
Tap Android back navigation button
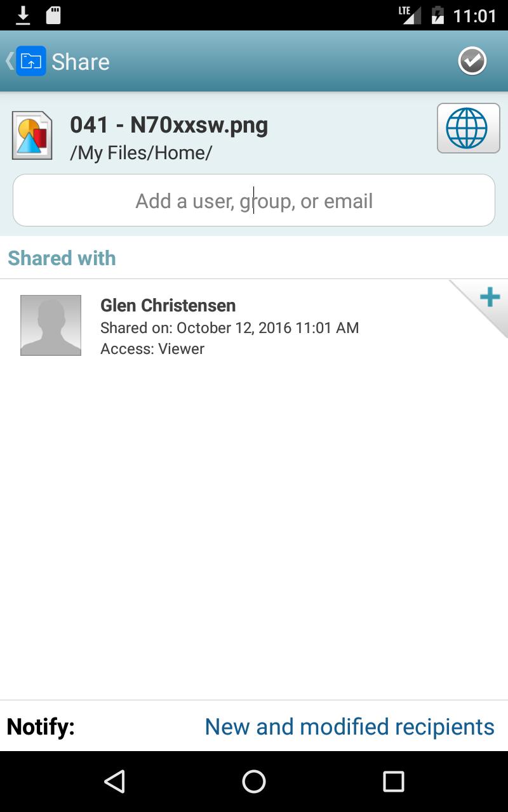pyautogui.click(x=114, y=782)
